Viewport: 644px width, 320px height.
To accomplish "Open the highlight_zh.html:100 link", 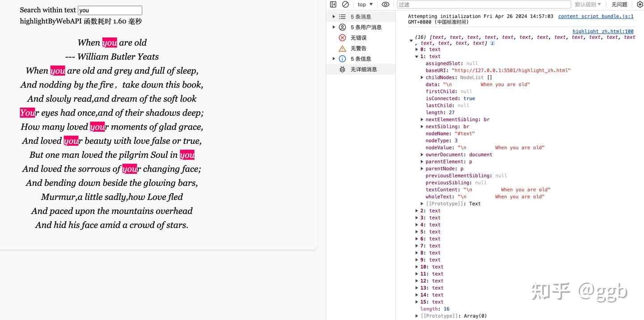I will [x=603, y=31].
